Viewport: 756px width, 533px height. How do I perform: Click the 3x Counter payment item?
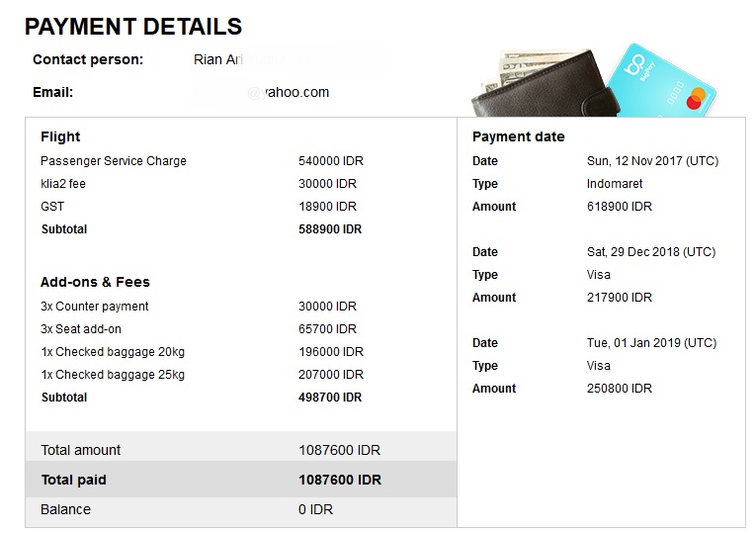click(95, 307)
